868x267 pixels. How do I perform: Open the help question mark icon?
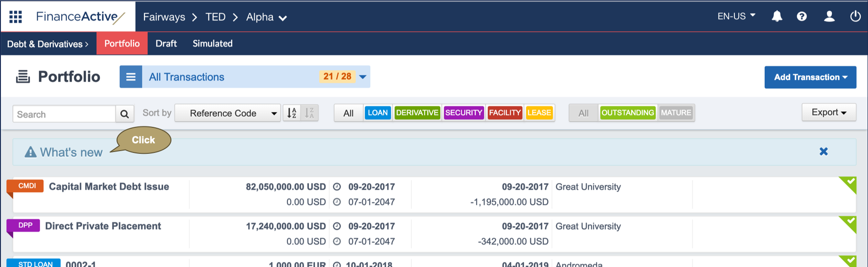(802, 16)
